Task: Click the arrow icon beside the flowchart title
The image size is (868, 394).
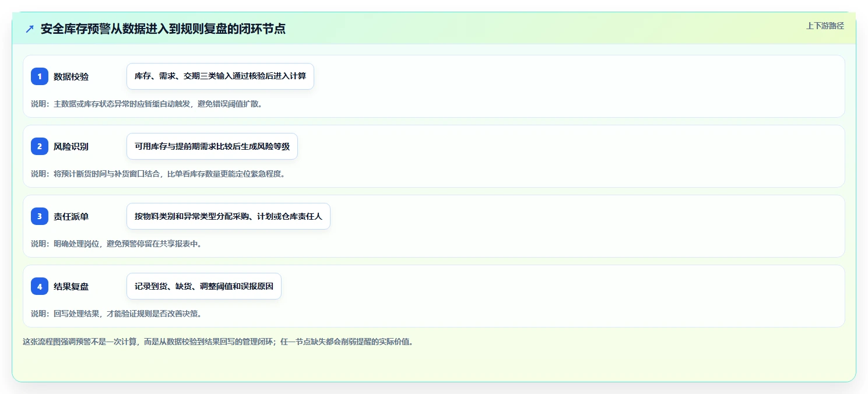Action: pyautogui.click(x=30, y=29)
